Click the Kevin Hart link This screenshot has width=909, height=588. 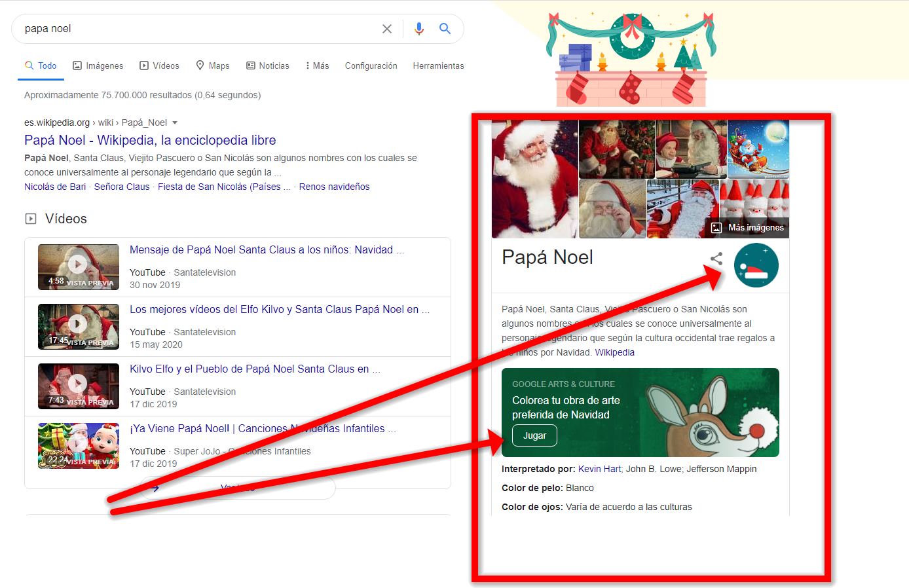click(599, 469)
